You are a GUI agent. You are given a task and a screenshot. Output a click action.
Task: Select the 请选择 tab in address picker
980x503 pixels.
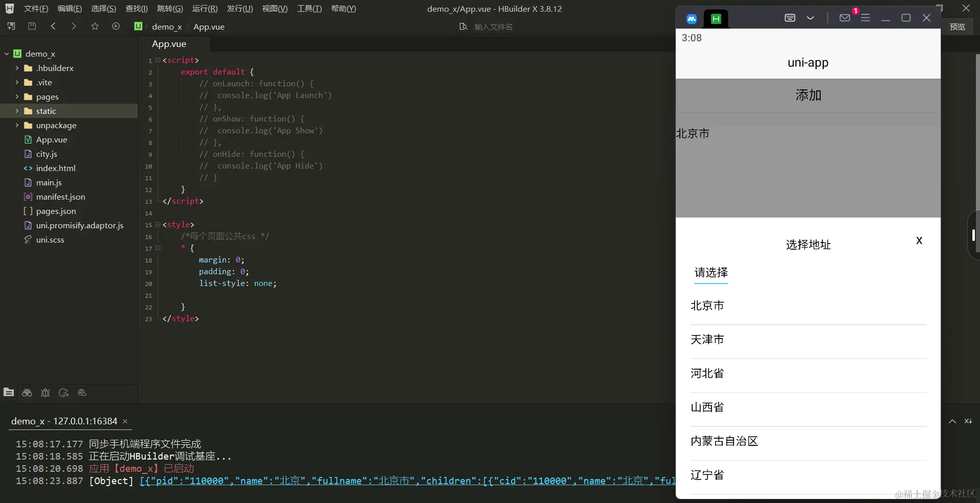tap(711, 273)
